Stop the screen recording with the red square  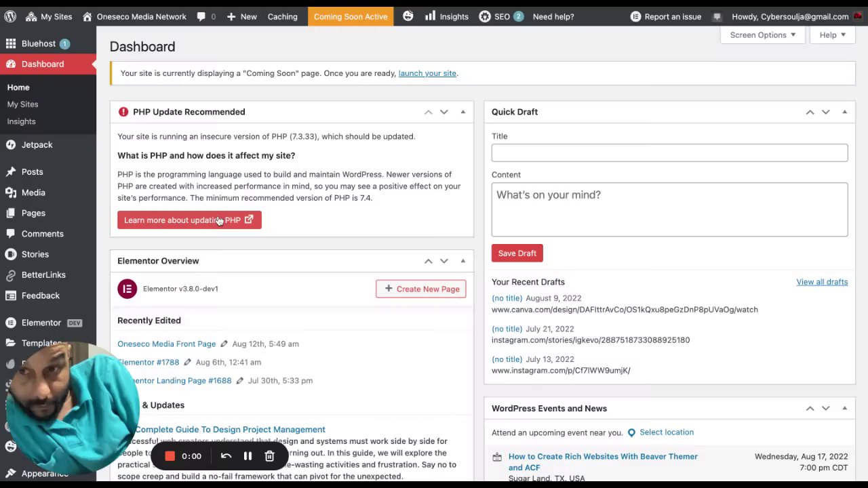pos(170,456)
